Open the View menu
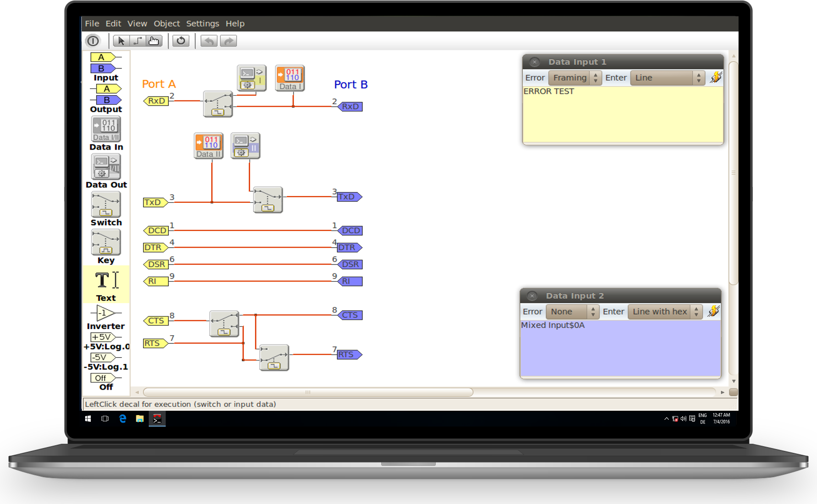 tap(137, 23)
